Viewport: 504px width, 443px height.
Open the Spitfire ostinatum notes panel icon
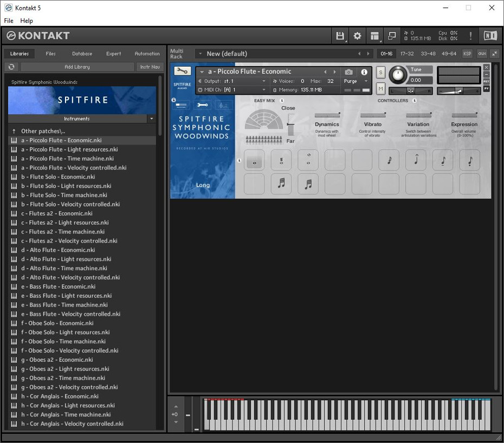(223, 105)
